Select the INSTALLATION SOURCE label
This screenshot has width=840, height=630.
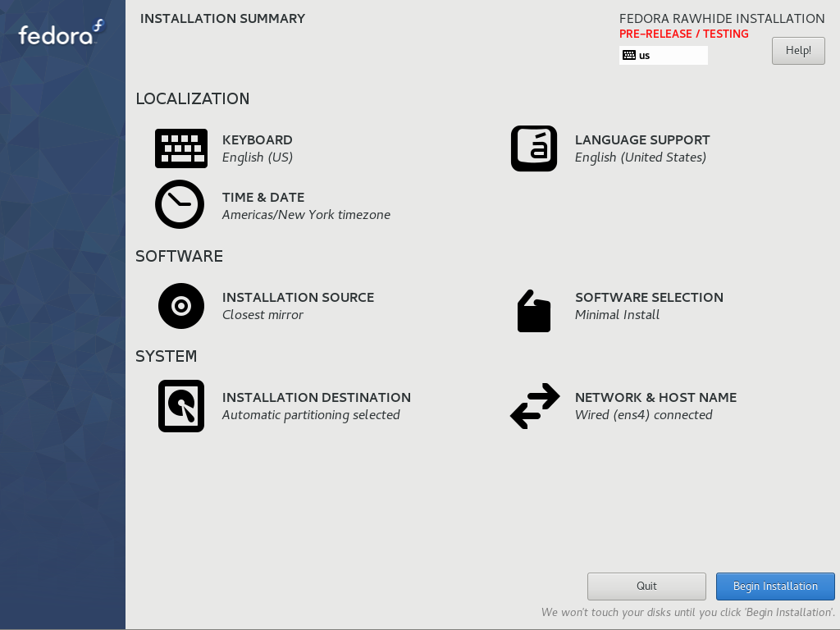[298, 297]
